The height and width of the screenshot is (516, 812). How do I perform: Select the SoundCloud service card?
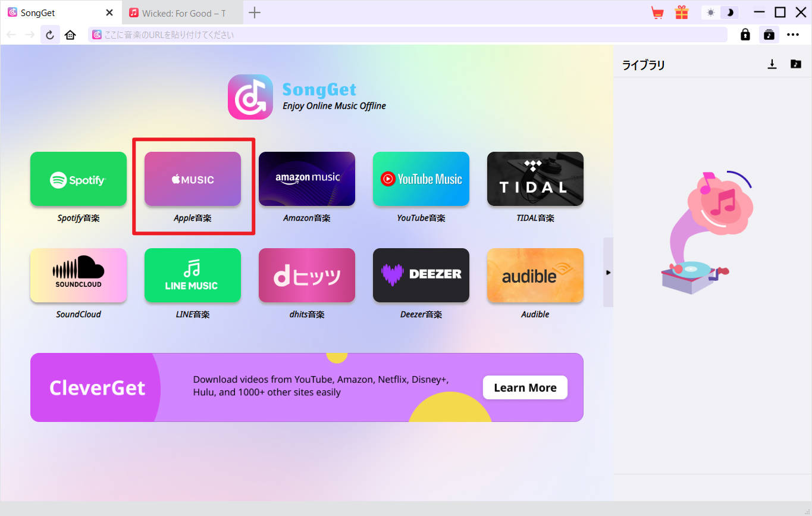point(78,275)
